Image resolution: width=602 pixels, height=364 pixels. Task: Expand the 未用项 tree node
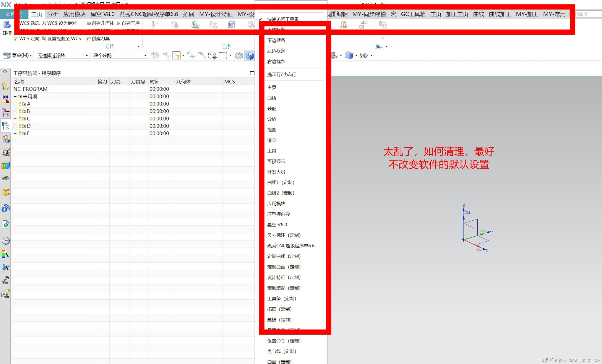(x=15, y=96)
